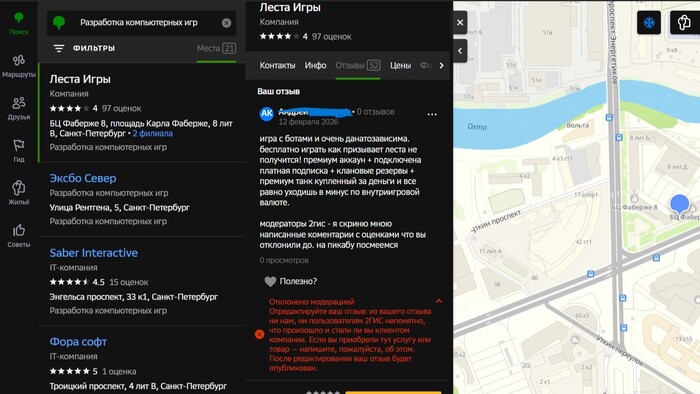Image resolution: width=700 pixels, height=394 pixels.
Task: Open the Жильё housing section
Action: [x=19, y=193]
